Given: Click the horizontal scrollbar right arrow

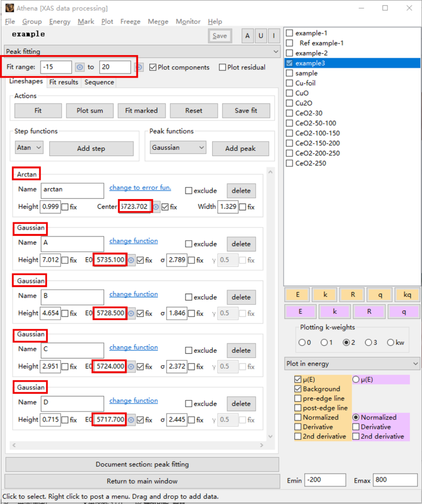Looking at the screenshot, I should [x=261, y=445].
